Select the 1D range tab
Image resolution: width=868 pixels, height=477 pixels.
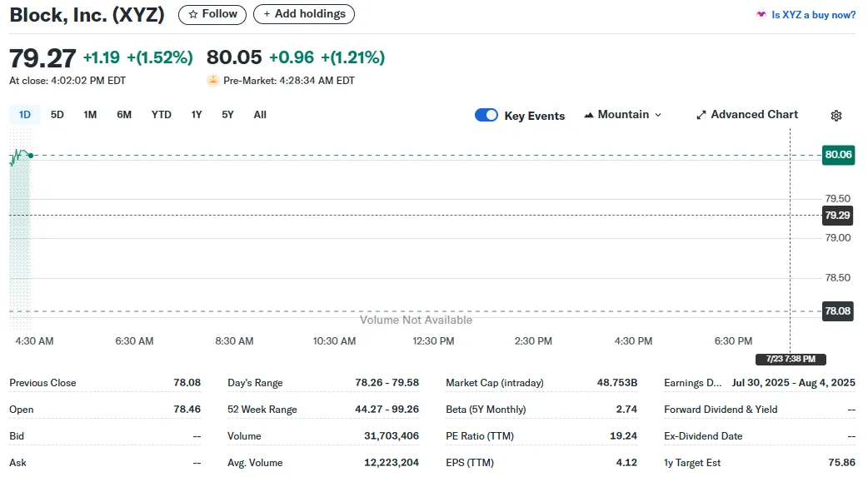[25, 115]
